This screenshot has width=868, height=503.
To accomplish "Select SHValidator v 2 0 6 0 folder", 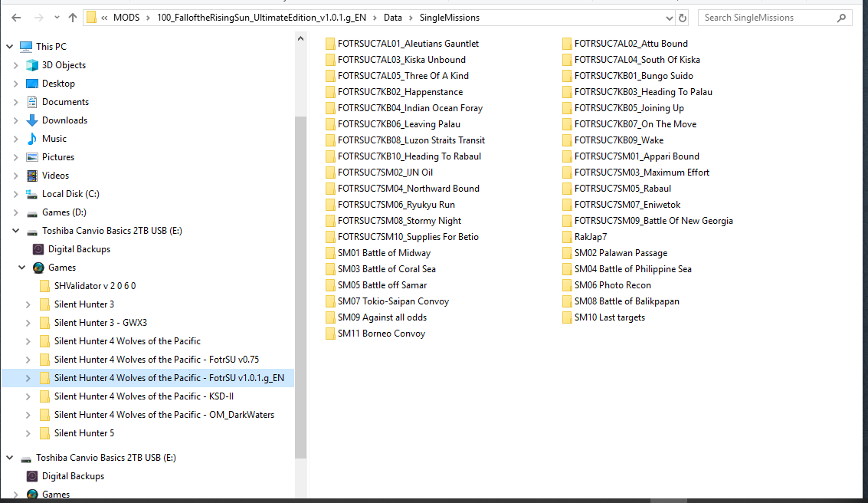I will coord(95,286).
